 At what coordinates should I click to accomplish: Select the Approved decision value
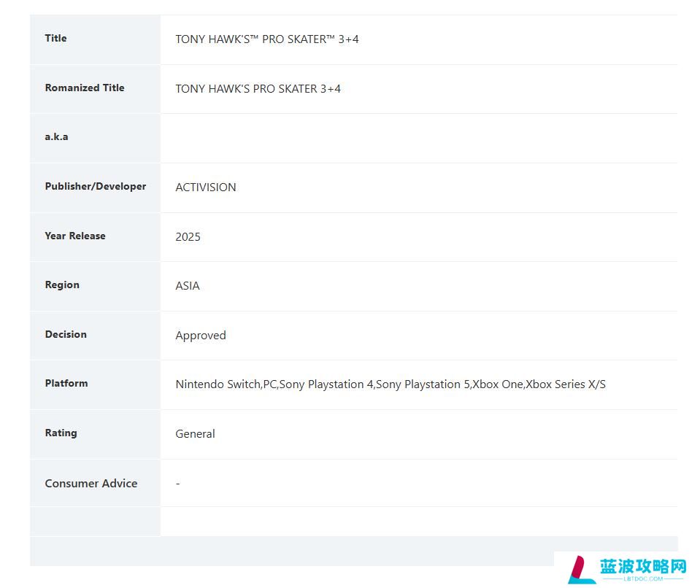(x=201, y=336)
